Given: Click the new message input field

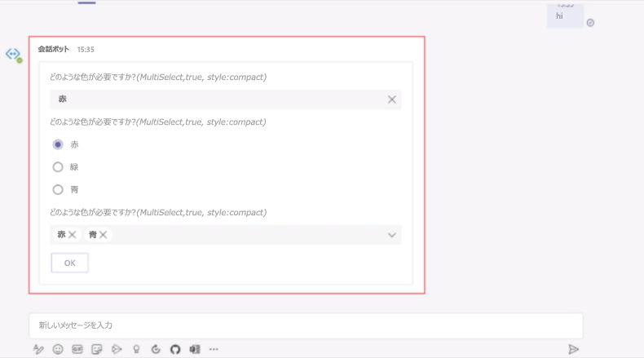Looking at the screenshot, I should tap(306, 325).
